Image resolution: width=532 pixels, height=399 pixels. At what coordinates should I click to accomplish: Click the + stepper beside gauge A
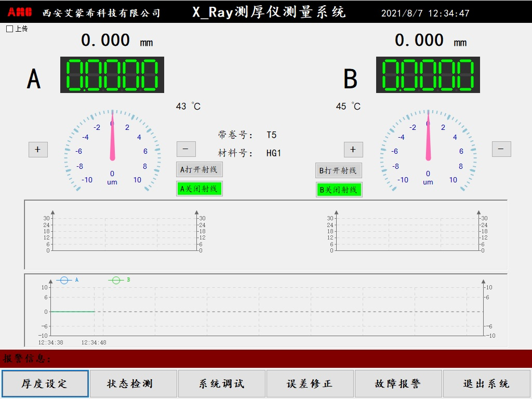(37, 149)
